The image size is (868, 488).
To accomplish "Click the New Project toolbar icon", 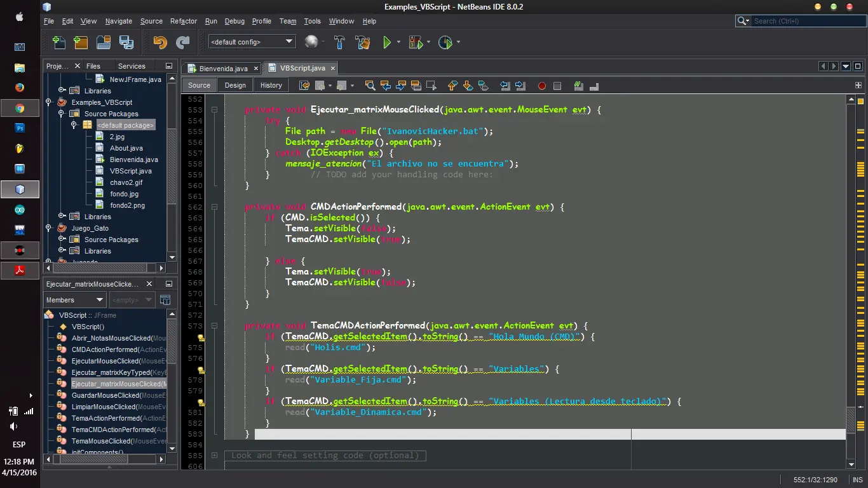I will click(81, 43).
